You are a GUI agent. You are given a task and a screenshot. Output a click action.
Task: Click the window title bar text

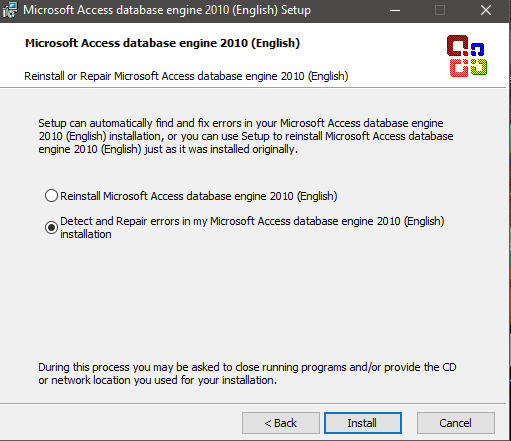coord(167,10)
